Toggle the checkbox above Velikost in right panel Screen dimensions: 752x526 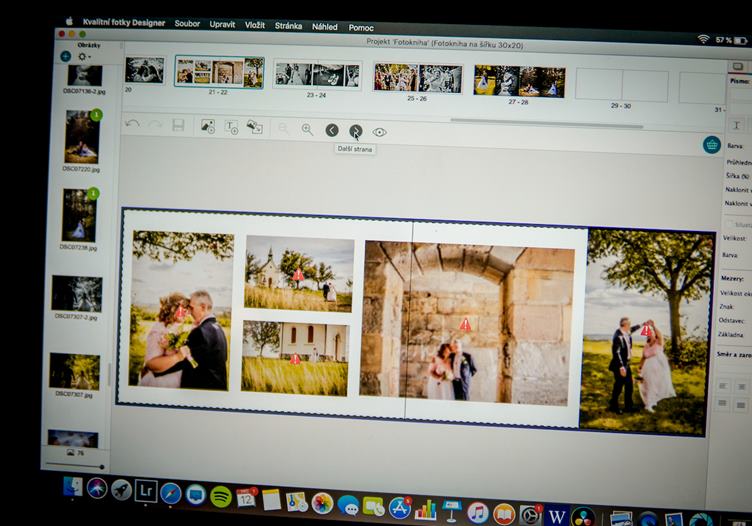pos(729,224)
